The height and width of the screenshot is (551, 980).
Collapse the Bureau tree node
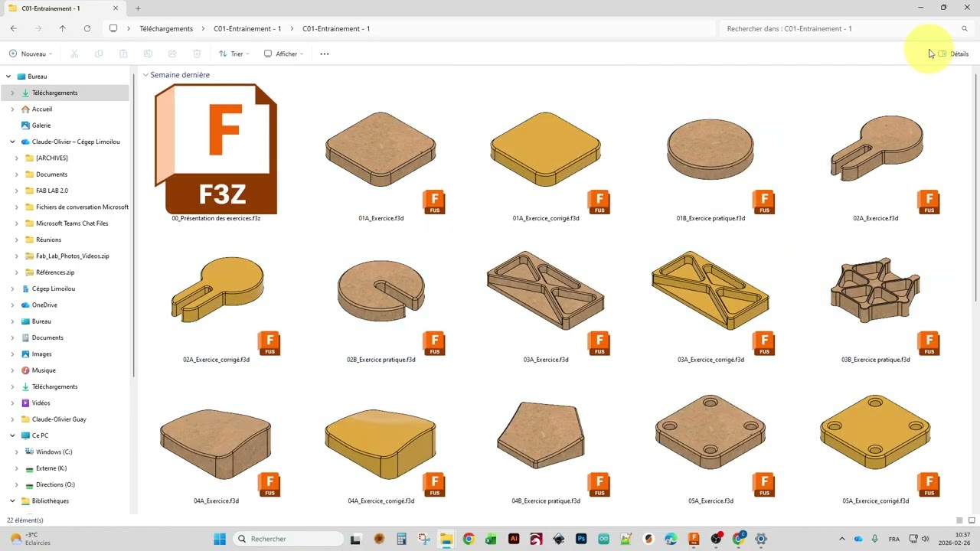click(x=8, y=77)
